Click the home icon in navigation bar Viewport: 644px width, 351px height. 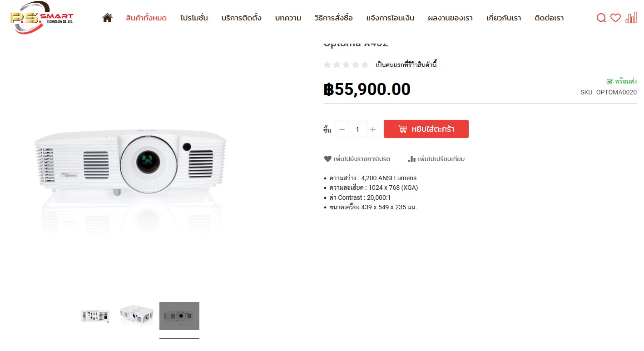click(x=107, y=18)
